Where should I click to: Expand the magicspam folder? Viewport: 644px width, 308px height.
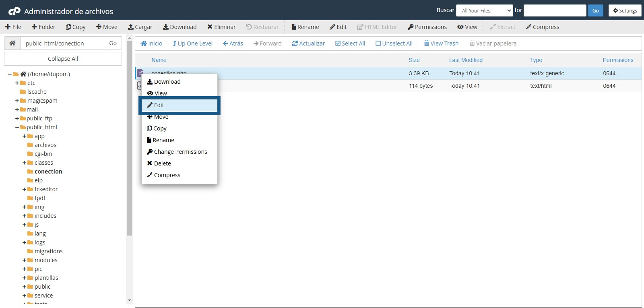(17, 101)
